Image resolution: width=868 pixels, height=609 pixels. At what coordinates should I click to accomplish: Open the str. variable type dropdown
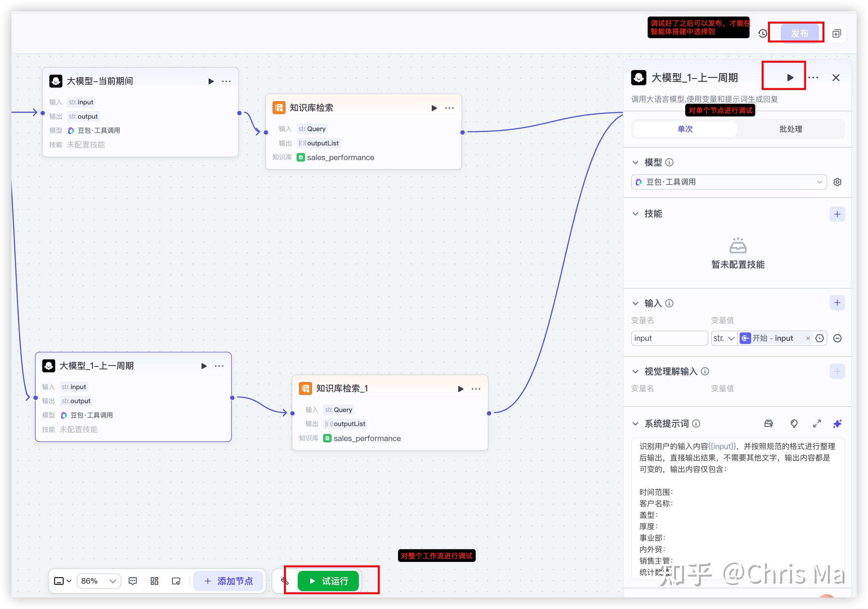(723, 338)
